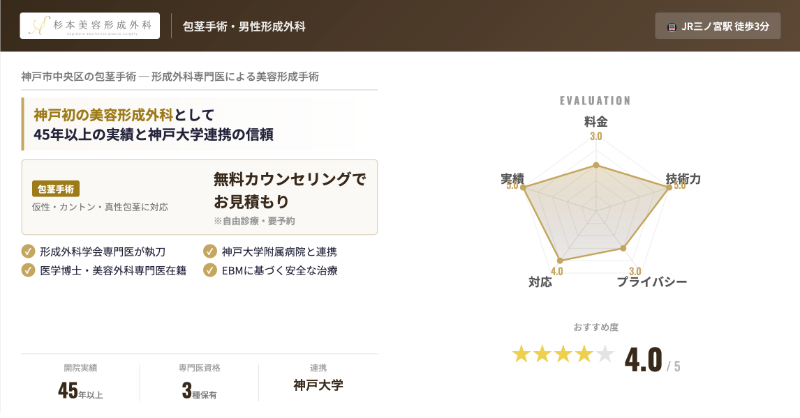Screen dimensions: 800x418
Task: Click the checkmark beside EBMに基づく安全な治療
Action: 210,269
